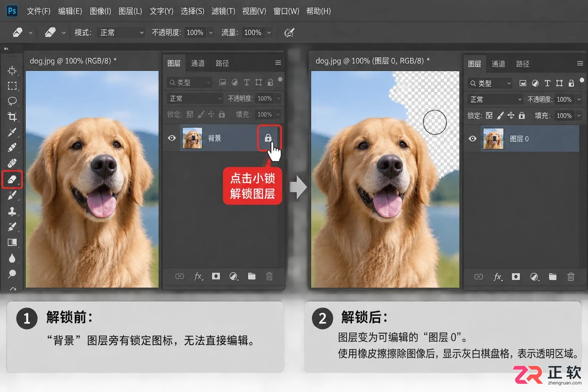
Task: Select document tab dog.jpg (图层 0, RGB/8)
Action: 372,61
